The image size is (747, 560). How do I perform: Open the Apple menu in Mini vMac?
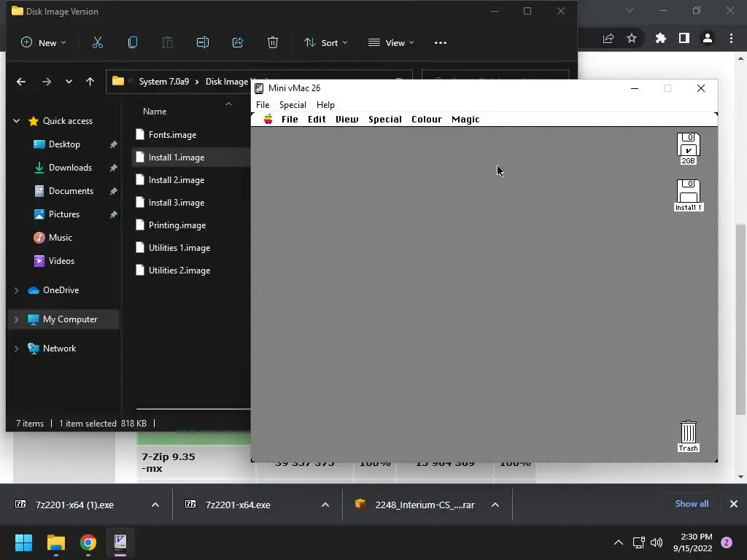(268, 119)
